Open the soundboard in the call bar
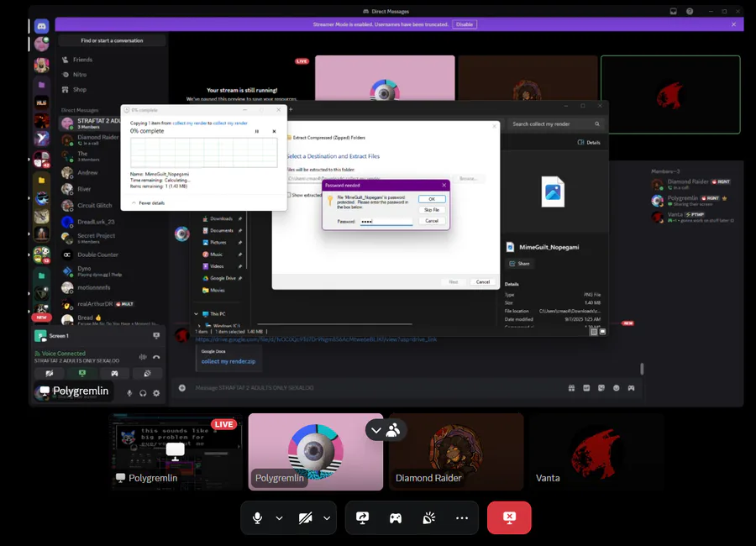The height and width of the screenshot is (546, 756). [428, 518]
